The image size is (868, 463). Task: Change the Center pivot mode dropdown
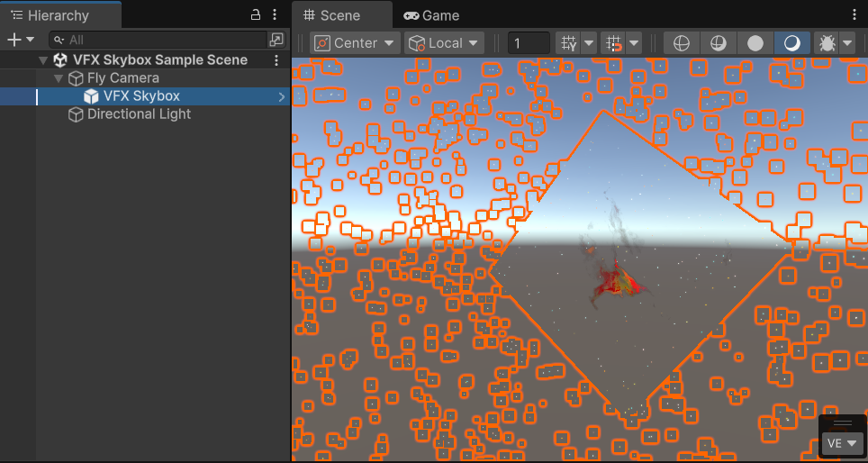[355, 43]
